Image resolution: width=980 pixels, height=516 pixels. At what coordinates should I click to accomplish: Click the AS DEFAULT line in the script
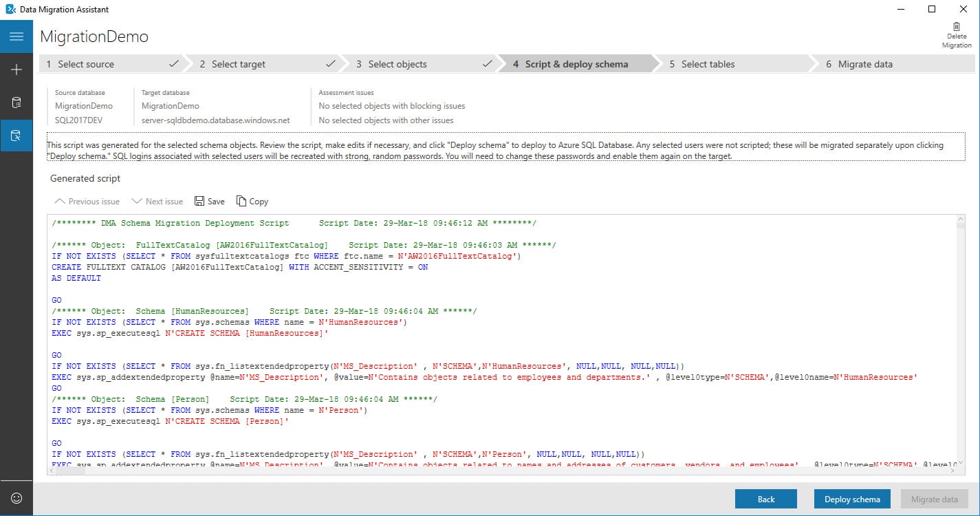coord(76,278)
